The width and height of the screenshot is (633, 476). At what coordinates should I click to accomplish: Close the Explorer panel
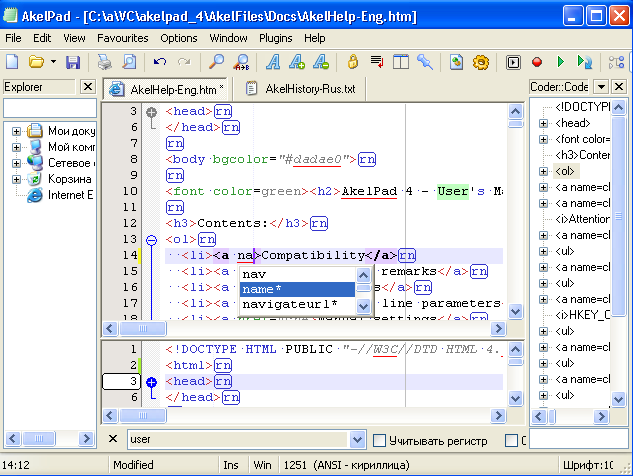coord(88,87)
